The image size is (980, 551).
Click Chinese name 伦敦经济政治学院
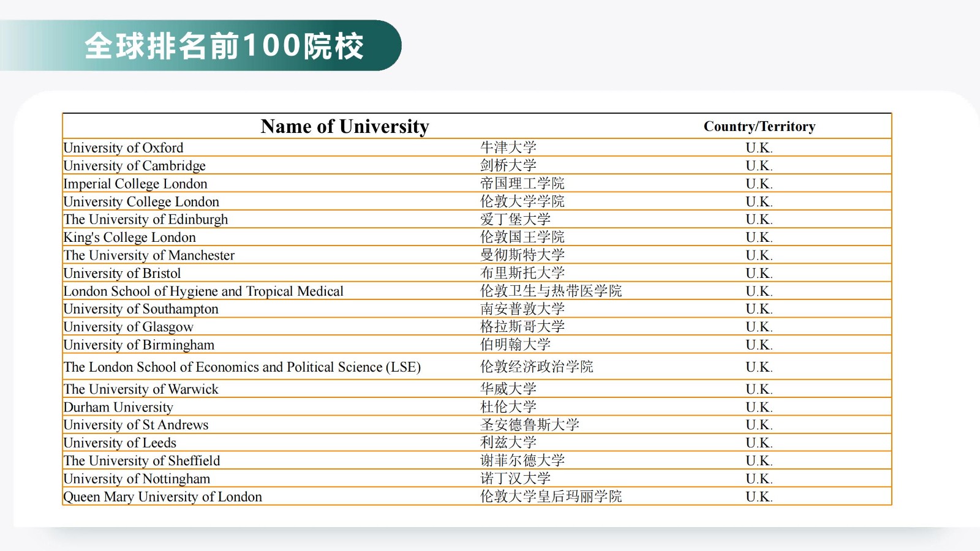pyautogui.click(x=537, y=367)
